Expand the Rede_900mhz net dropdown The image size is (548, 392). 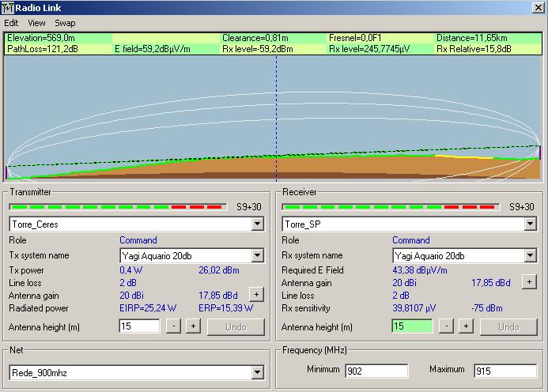pos(257,373)
